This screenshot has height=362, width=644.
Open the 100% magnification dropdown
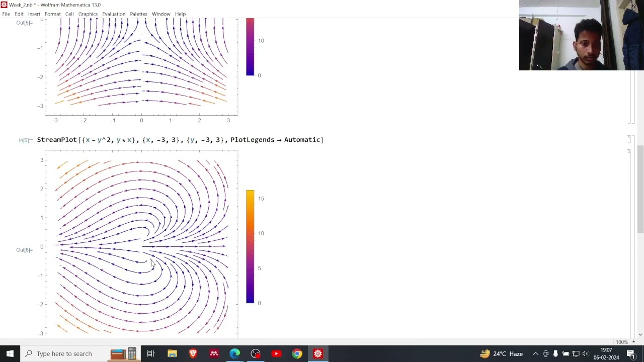(624, 342)
